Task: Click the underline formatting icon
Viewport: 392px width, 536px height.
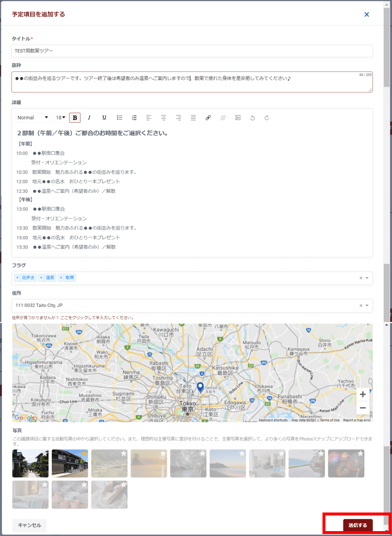Action: 104,117
